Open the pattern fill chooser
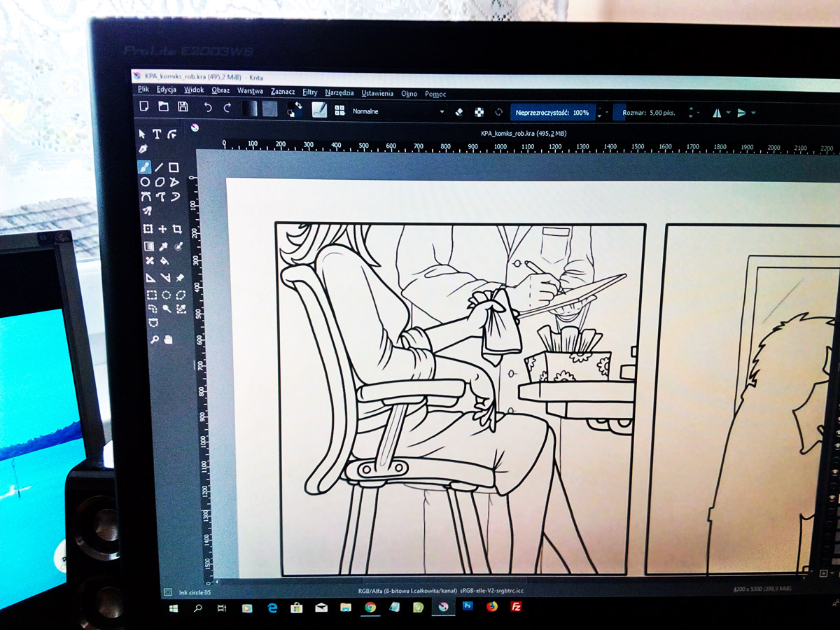840x630 pixels. [269, 108]
